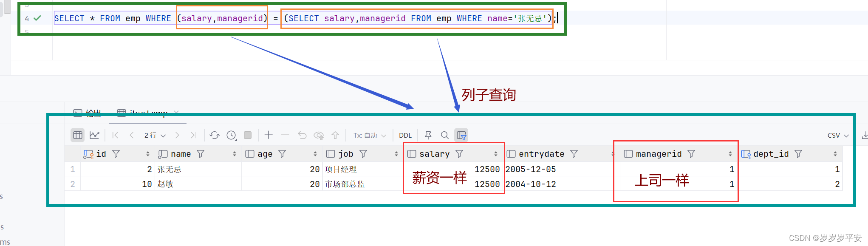This screenshot has height=246, width=868.
Task: Select cell '项目经理' in job column
Action: click(x=341, y=169)
